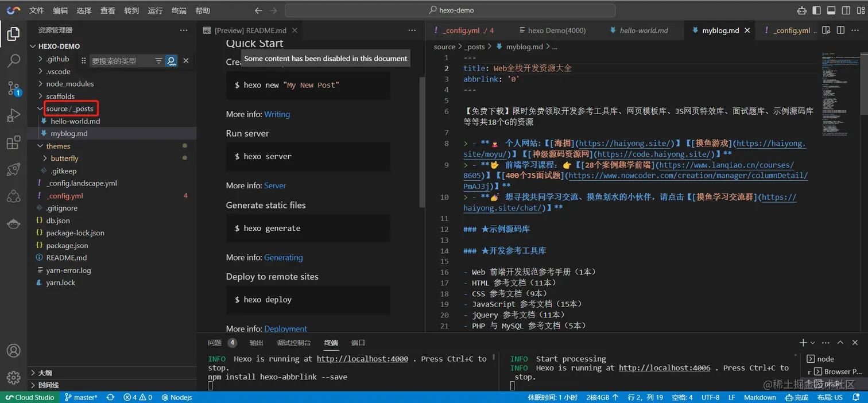Open more actions for the markdown editor group

855,30
